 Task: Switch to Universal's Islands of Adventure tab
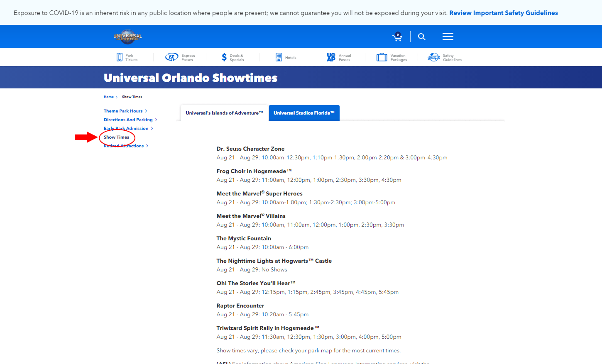coord(224,113)
